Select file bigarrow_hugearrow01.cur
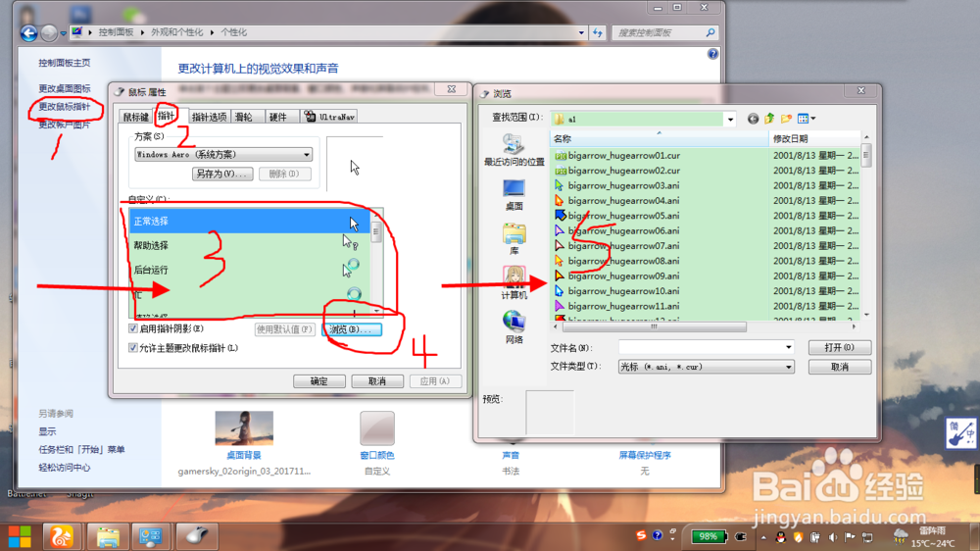980x551 pixels. 616,155
